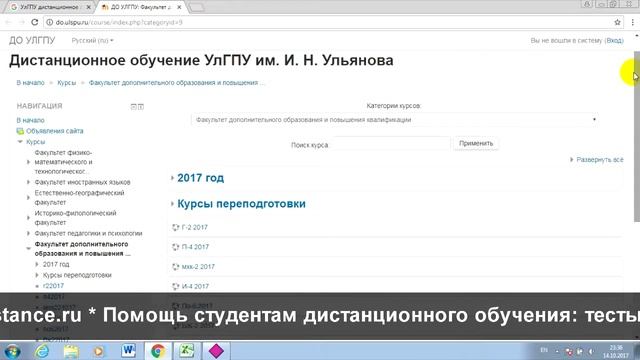Click the Вход login link
The width and height of the screenshot is (640, 360).
coord(614,40)
